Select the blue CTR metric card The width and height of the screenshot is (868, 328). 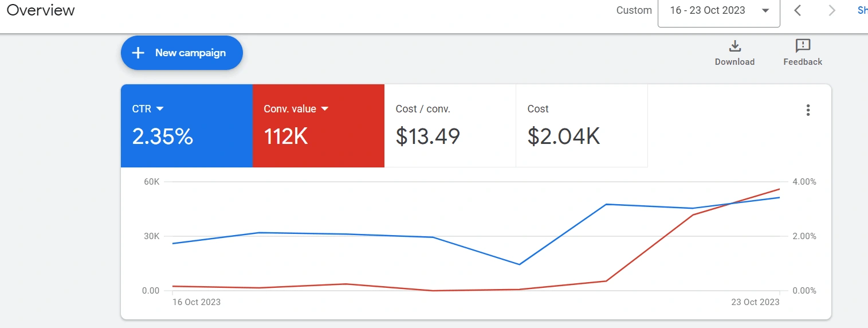186,126
